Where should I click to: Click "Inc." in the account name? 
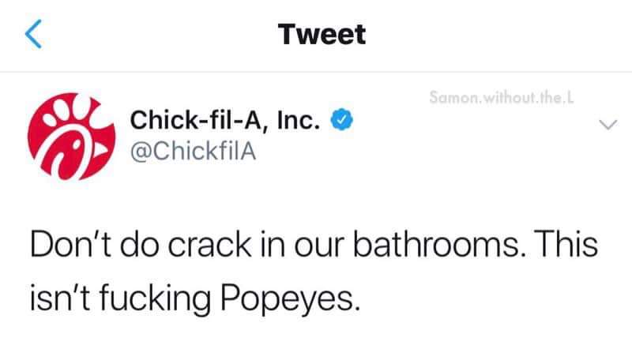click(299, 120)
